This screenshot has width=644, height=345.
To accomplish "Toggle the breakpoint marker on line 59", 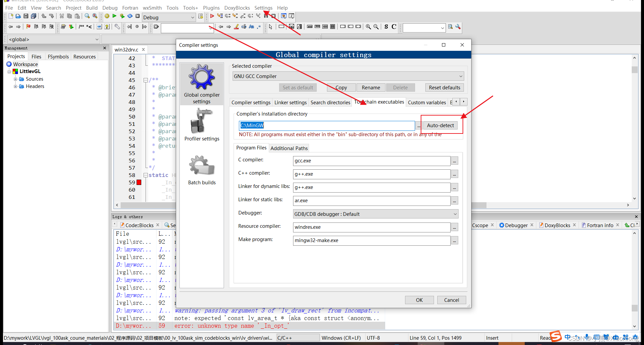I will (x=139, y=182).
